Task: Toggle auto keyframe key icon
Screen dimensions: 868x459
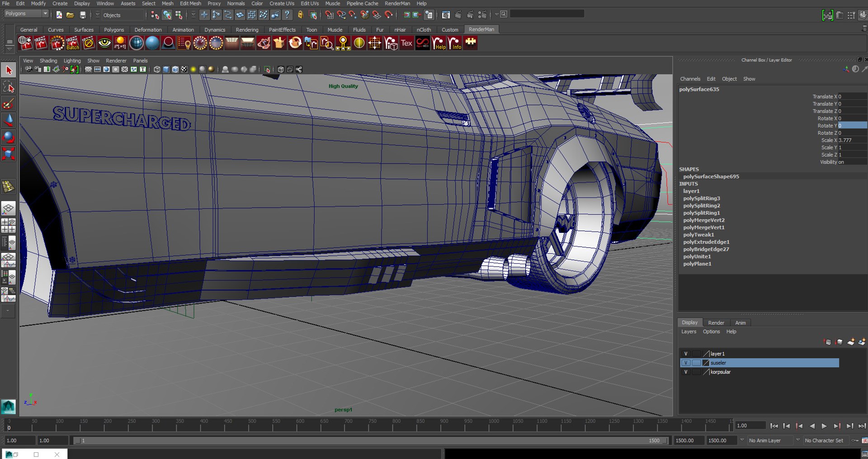Action: (854, 440)
